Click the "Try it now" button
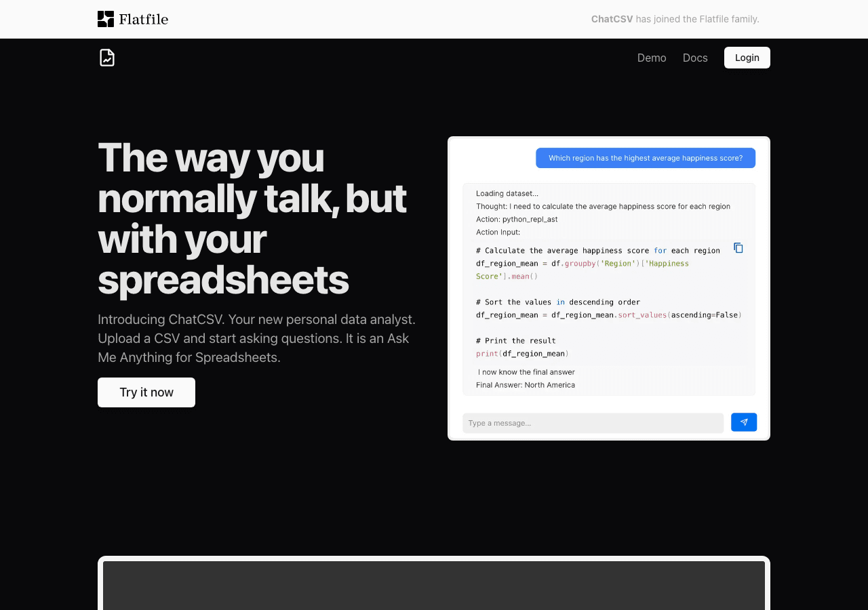Viewport: 868px width, 610px height. tap(146, 392)
